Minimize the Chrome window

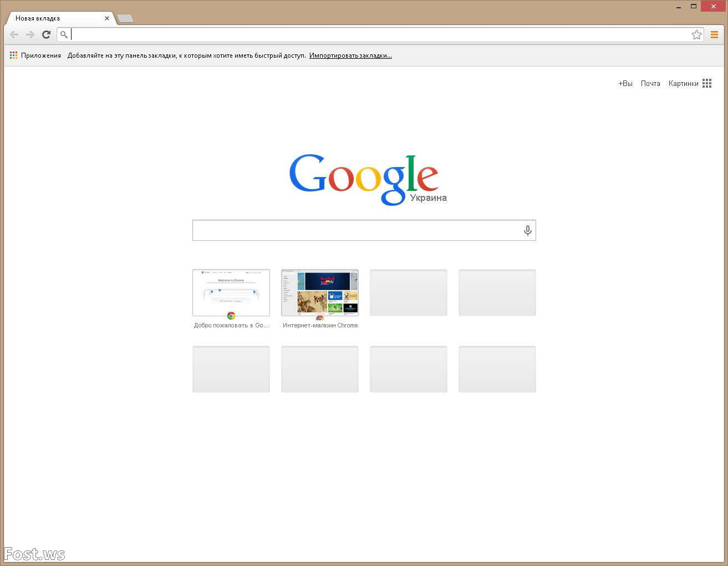(x=679, y=7)
